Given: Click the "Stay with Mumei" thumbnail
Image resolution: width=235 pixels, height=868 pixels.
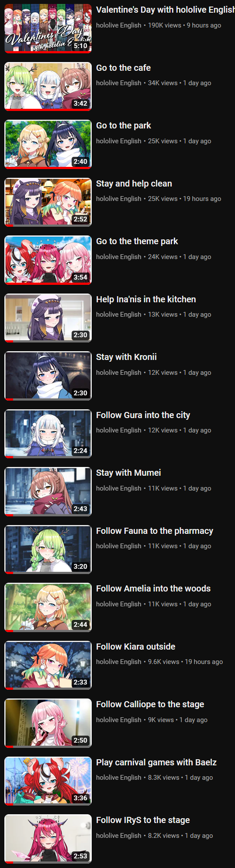Looking at the screenshot, I should [48, 491].
